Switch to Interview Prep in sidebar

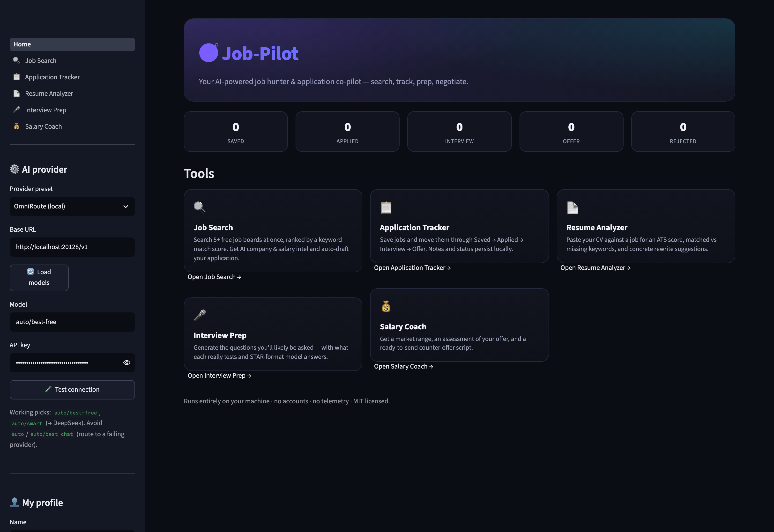72,110
